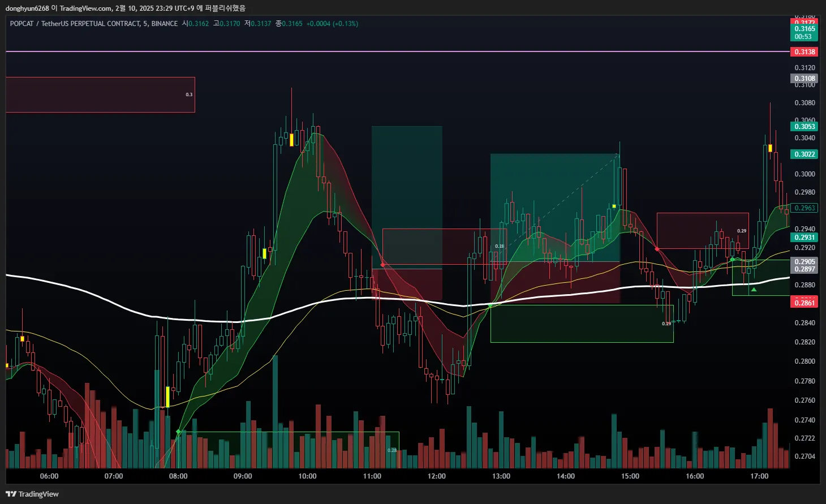Click the 0.3000 price axis tick
This screenshot has width=826, height=504.
[x=805, y=174]
